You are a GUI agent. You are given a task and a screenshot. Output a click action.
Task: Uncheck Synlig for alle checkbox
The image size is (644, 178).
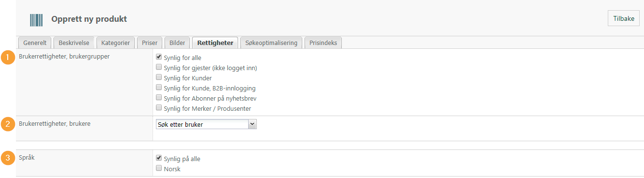click(x=159, y=57)
